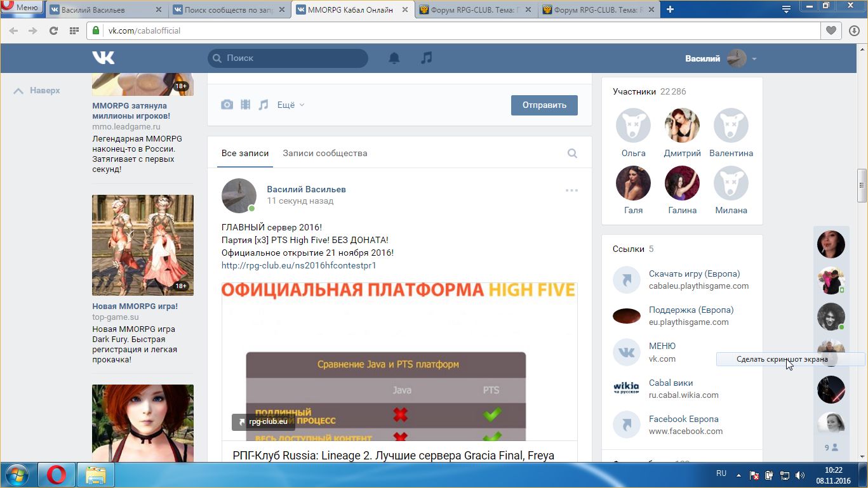Mute sound via tray volume icon

tap(799, 475)
